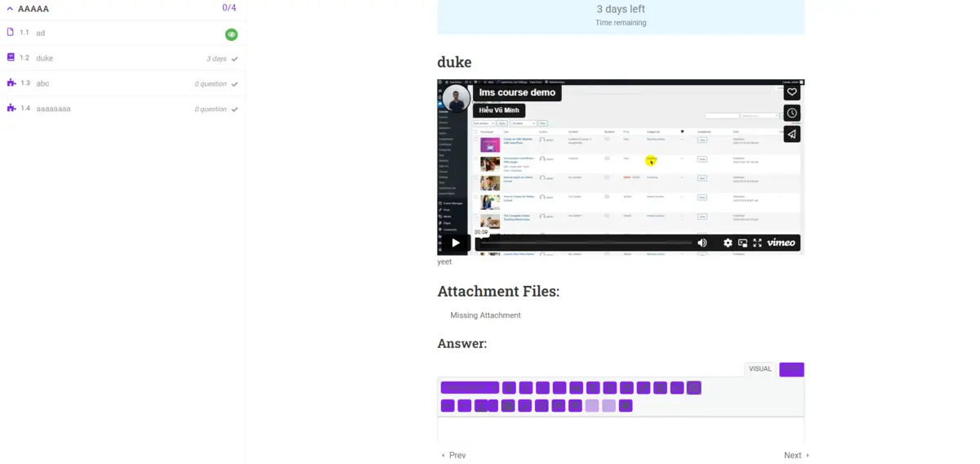The height and width of the screenshot is (464, 980).
Task: Switch to the purple tab beside VISUAL
Action: pyautogui.click(x=791, y=369)
